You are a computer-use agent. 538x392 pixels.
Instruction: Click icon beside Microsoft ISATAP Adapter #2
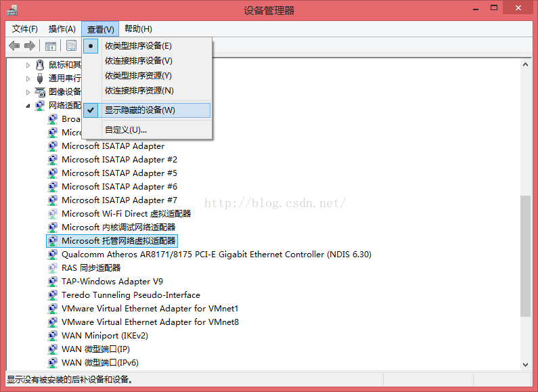tap(53, 160)
